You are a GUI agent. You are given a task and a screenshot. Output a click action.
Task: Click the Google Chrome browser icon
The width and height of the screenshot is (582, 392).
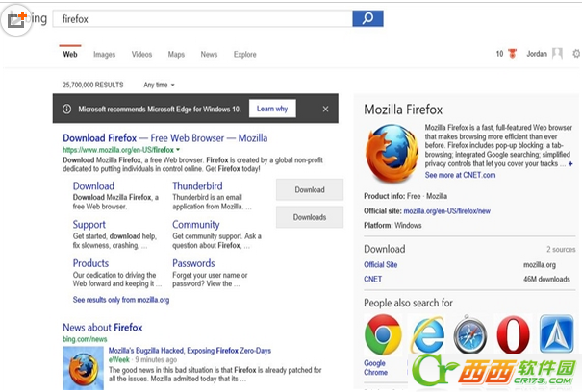383,334
